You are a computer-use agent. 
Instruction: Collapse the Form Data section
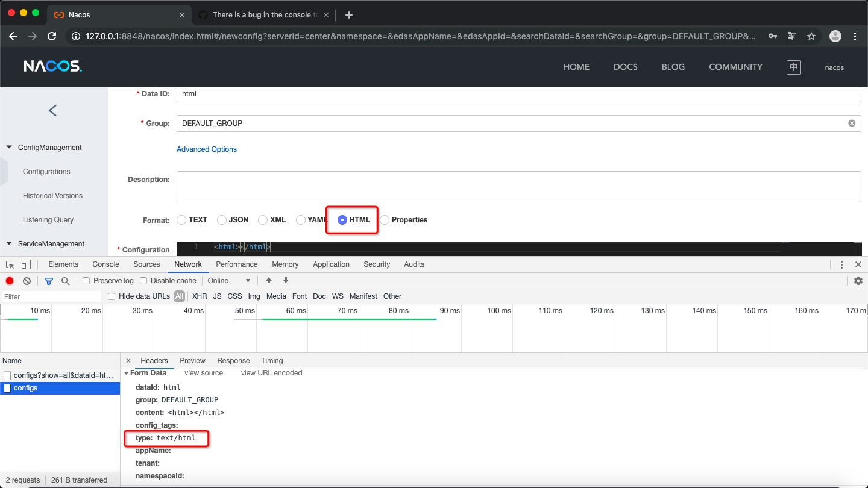(127, 373)
